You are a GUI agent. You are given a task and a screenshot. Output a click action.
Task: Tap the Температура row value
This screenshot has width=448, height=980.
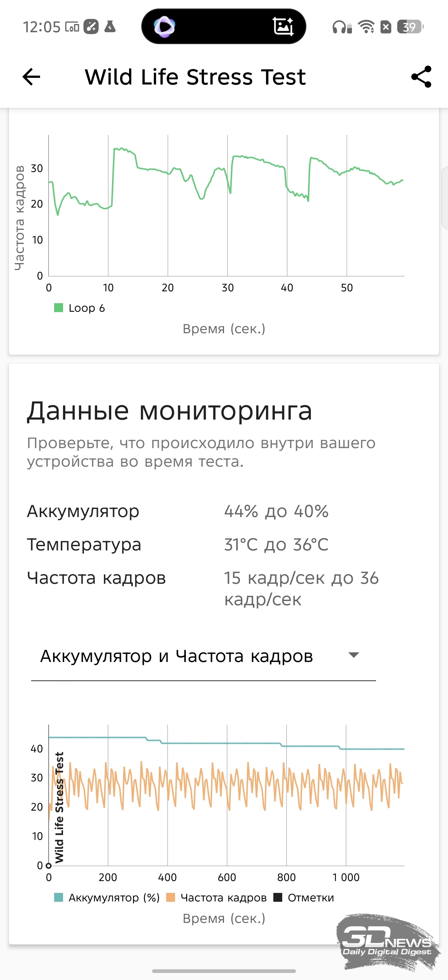(276, 544)
